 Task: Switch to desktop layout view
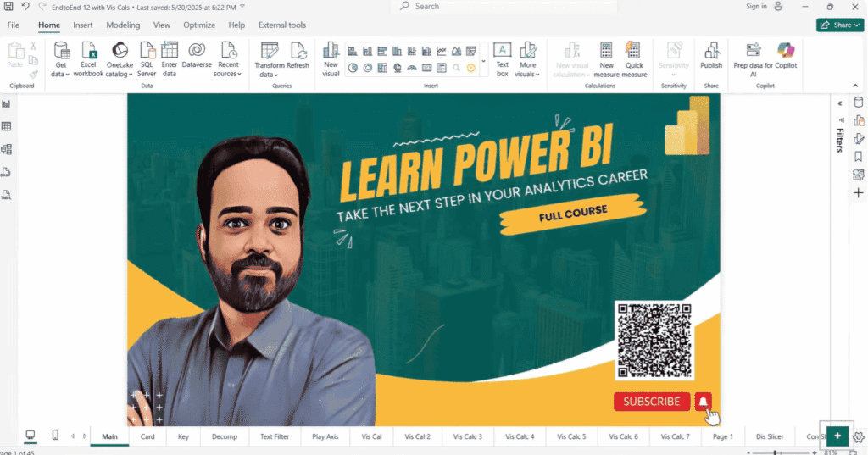click(31, 435)
